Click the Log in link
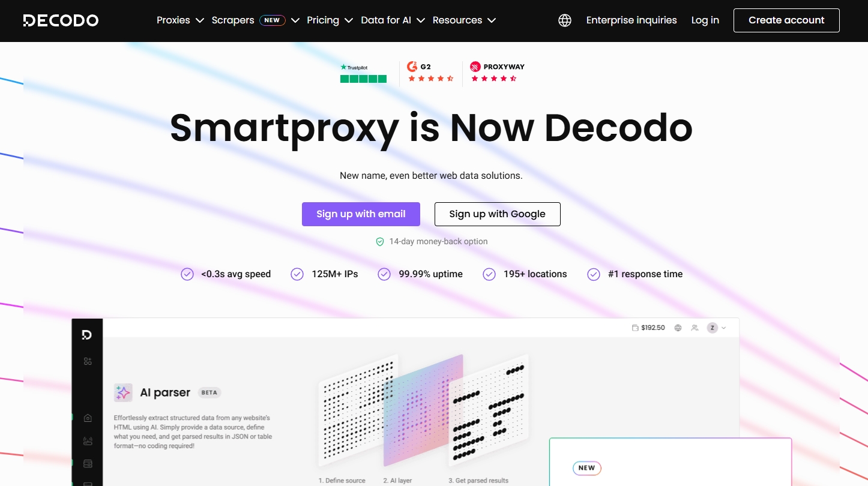 pos(705,20)
